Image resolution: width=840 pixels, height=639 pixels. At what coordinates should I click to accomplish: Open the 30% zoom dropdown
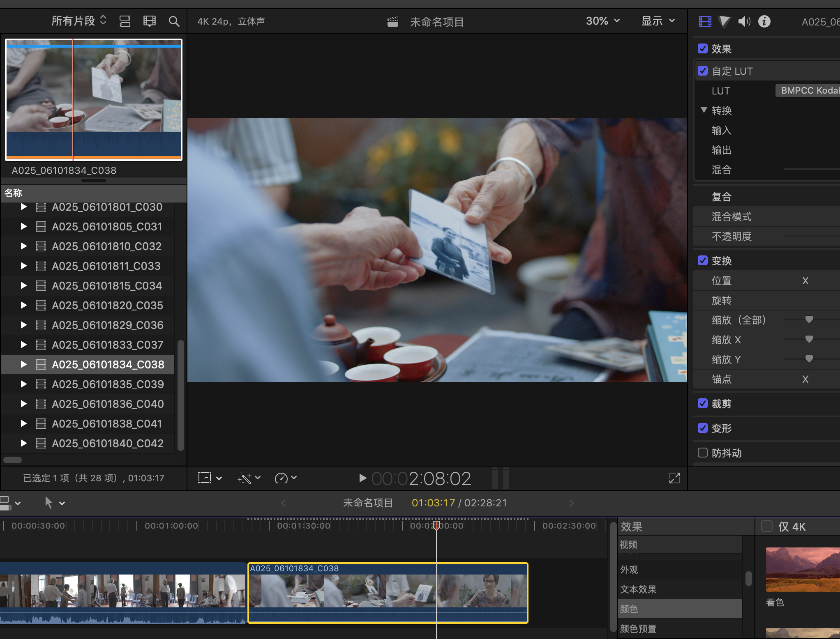(602, 21)
